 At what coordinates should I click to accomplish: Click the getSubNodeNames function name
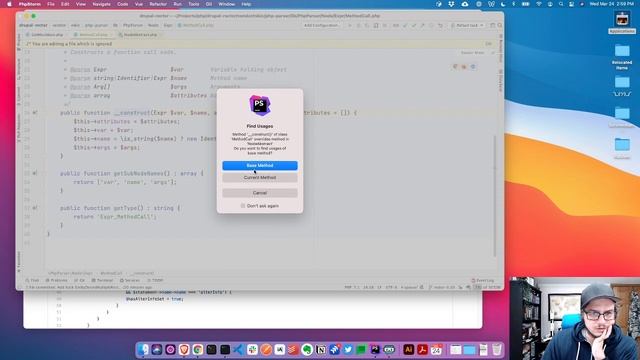[139, 173]
